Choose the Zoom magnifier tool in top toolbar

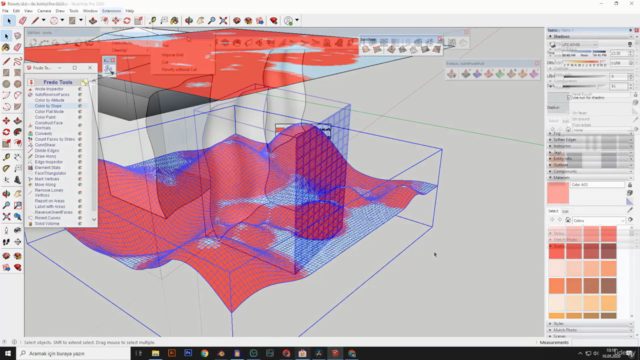(211, 20)
